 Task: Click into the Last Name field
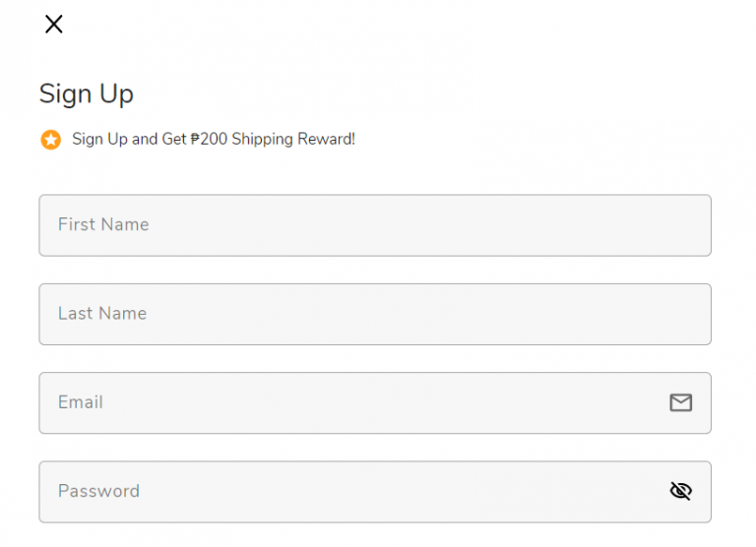point(374,314)
